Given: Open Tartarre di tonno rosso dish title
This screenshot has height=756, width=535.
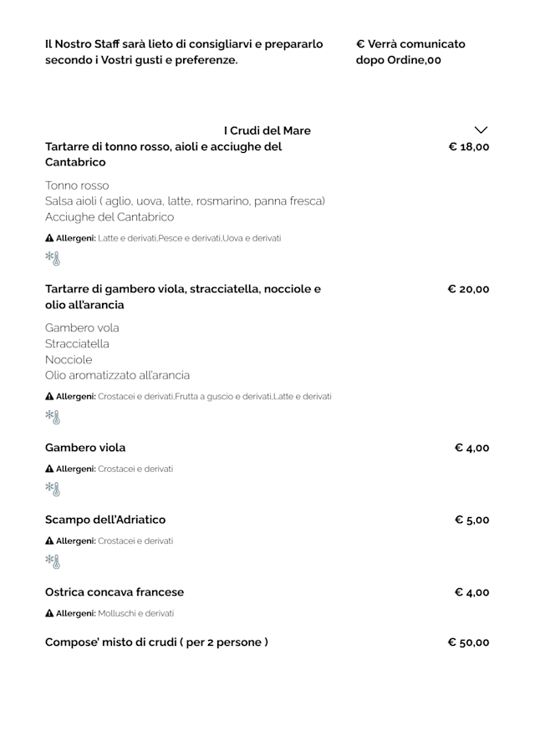Looking at the screenshot, I should point(163,154).
